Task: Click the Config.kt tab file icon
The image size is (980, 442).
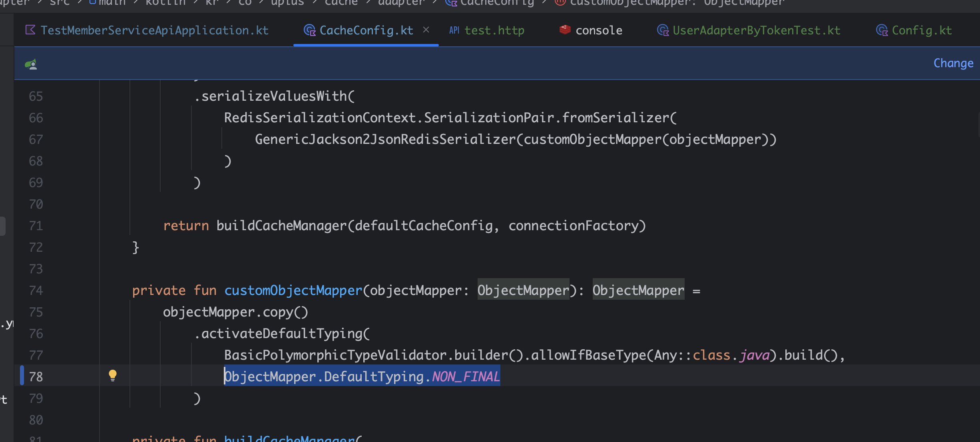Action: (882, 30)
